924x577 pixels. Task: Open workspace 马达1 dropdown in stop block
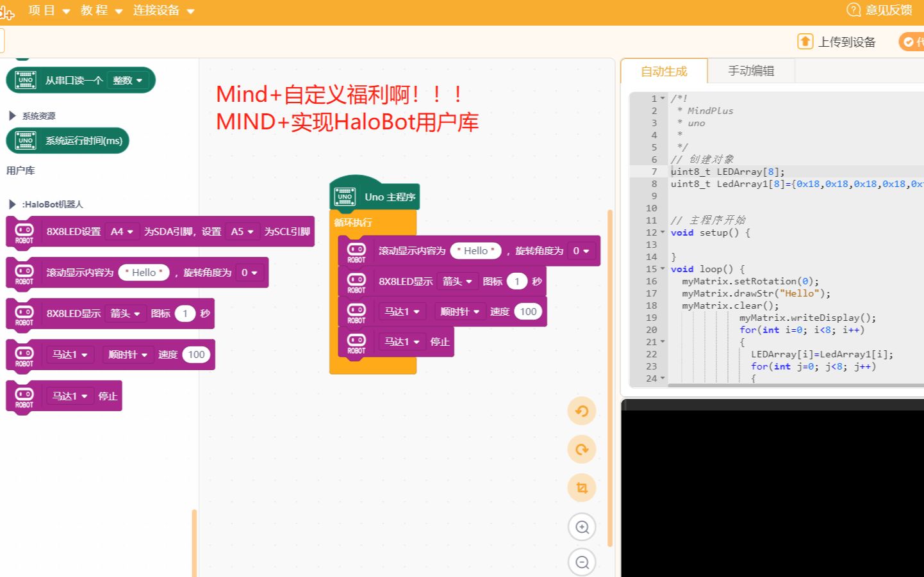402,341
